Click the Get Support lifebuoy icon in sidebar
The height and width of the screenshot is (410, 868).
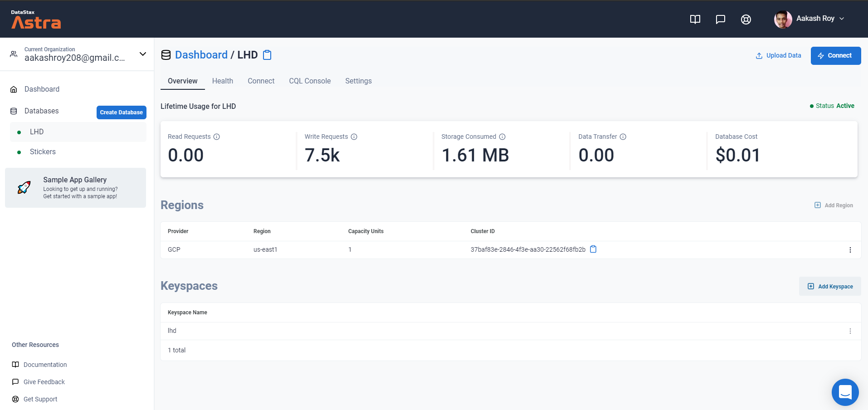click(x=15, y=399)
